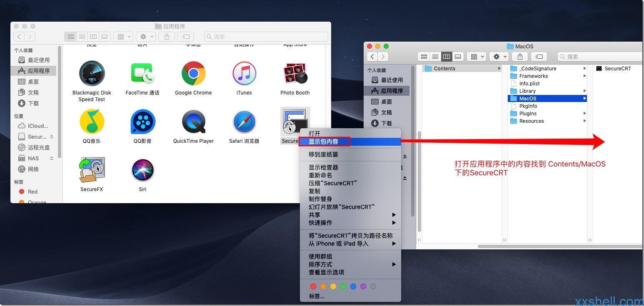This screenshot has width=644, height=306.
Task: Go forward in 应用程序 window
Action: (x=30, y=37)
